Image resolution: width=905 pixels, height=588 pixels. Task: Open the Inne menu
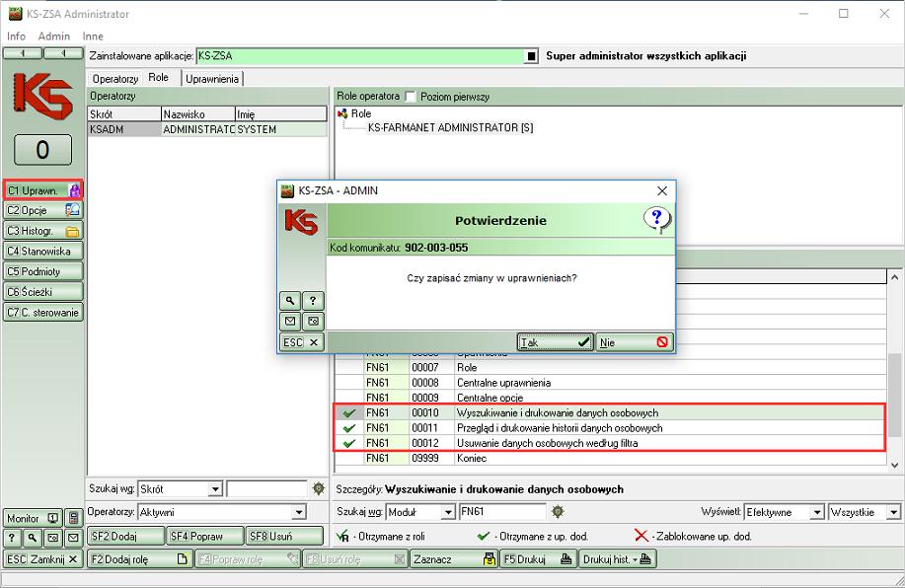click(x=93, y=36)
